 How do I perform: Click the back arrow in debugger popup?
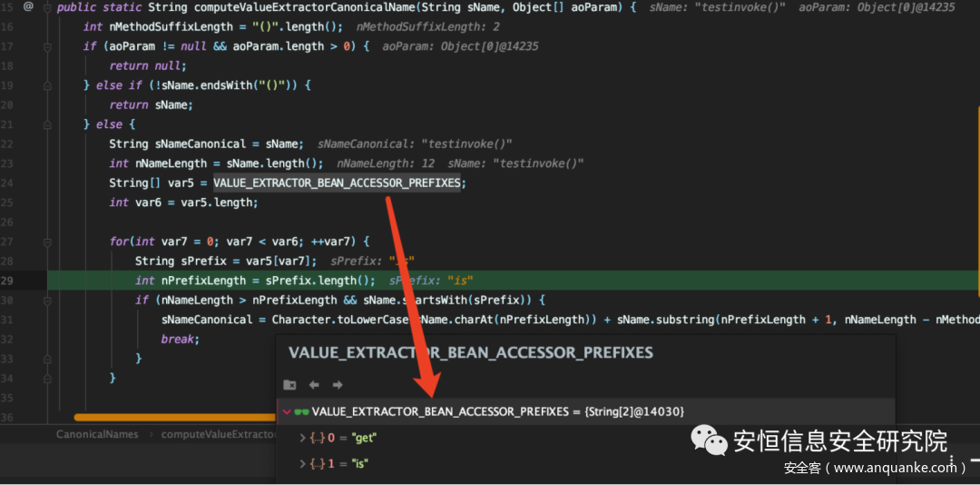[x=314, y=385]
